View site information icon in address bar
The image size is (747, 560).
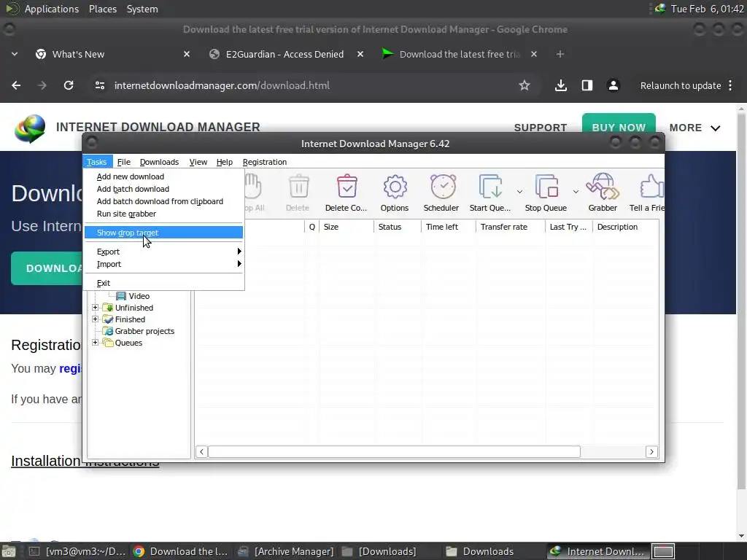click(100, 85)
